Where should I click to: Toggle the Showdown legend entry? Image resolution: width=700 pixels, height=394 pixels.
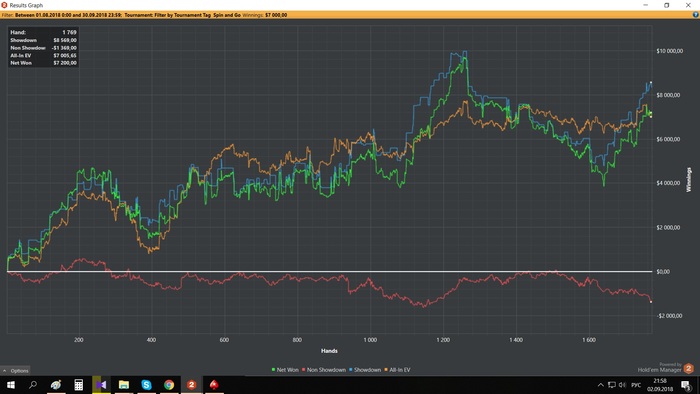(365, 369)
